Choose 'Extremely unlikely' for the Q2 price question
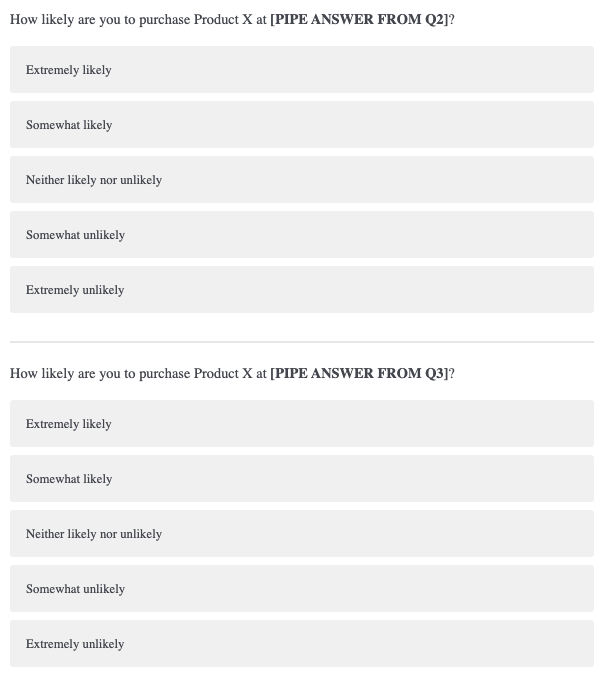 click(301, 290)
